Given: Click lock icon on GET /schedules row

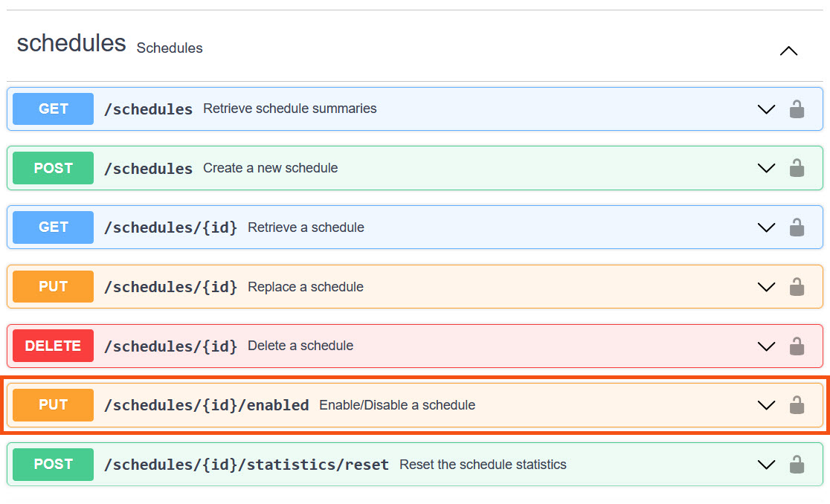Looking at the screenshot, I should (x=797, y=109).
